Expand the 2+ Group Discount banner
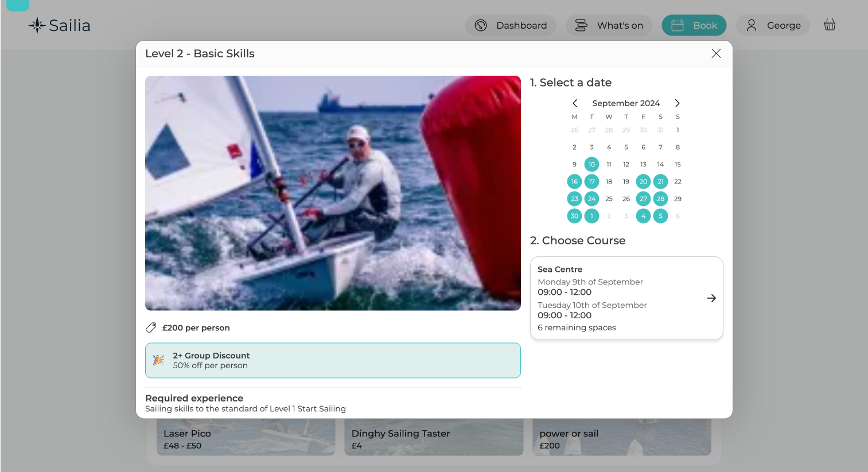Viewport: 868px width, 472px height. click(333, 360)
